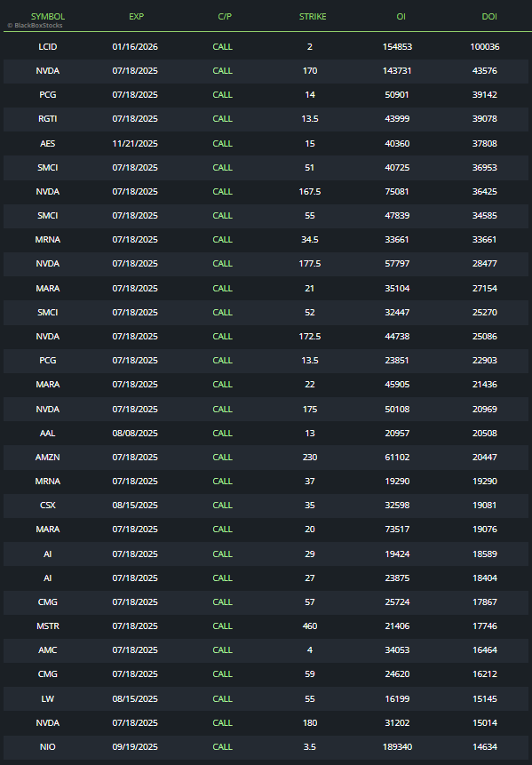Click OI value 75081
Viewport: 532px width, 765px height.
coord(397,191)
